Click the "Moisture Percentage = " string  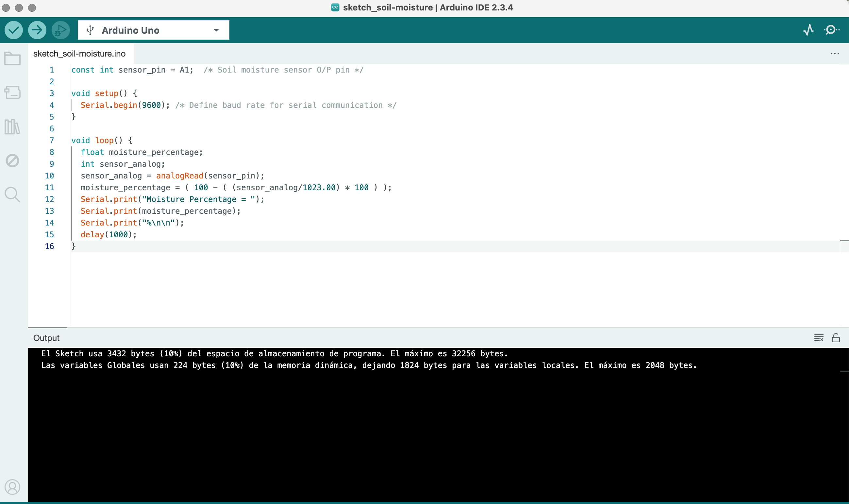[x=198, y=199]
